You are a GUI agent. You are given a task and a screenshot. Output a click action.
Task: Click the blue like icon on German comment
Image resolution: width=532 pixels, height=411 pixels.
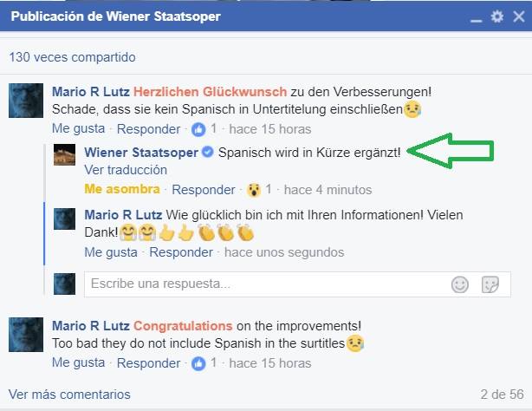pyautogui.click(x=198, y=129)
